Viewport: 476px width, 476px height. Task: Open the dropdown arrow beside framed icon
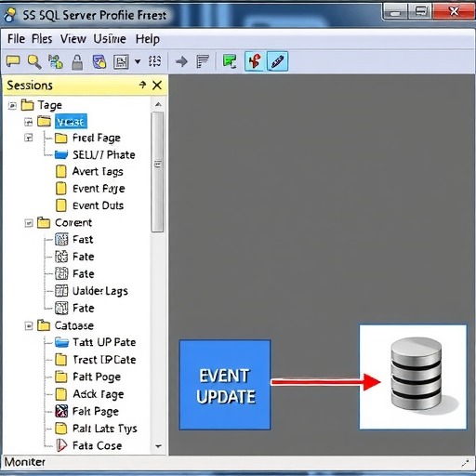point(138,61)
